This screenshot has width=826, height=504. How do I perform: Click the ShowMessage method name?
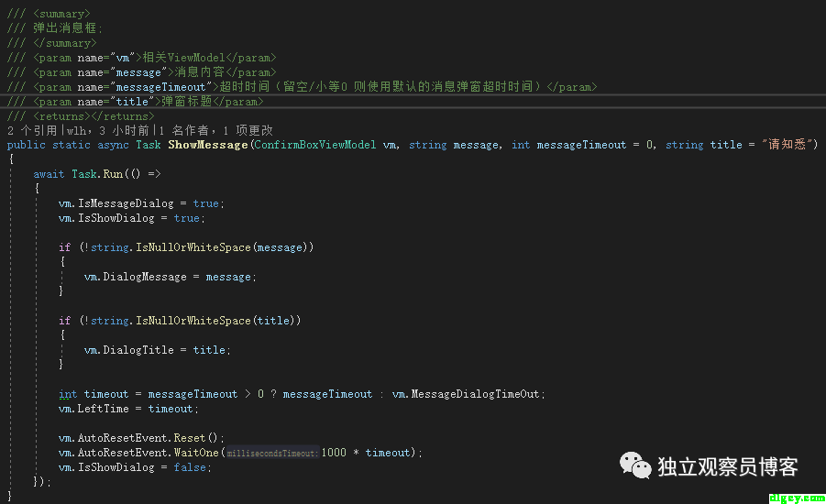point(207,145)
